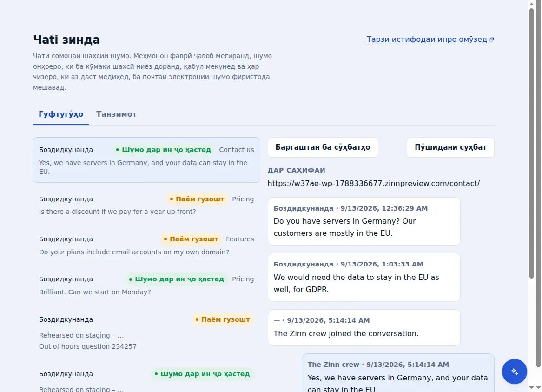Open conversation 'Brilliant. Can we start on Monday?'
The image size is (542, 392).
pyautogui.click(x=146, y=285)
